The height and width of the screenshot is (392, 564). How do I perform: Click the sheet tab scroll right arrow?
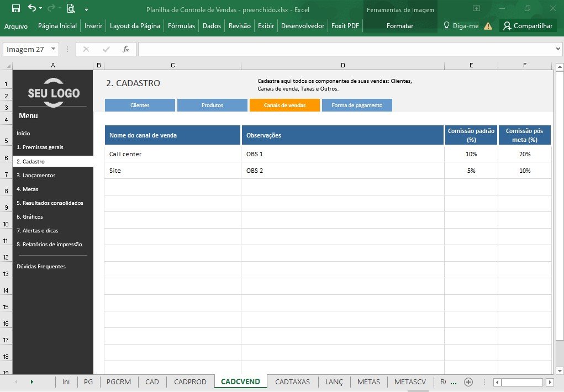click(x=31, y=382)
